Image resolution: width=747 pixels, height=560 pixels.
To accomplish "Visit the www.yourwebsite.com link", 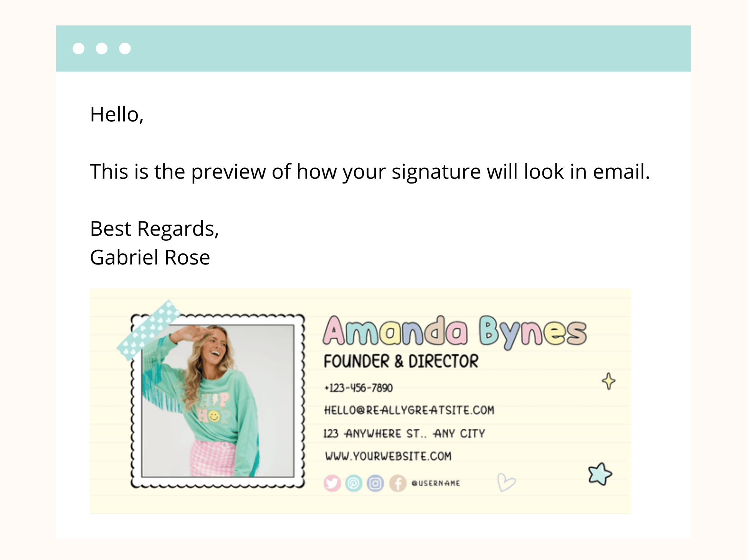I will click(388, 456).
